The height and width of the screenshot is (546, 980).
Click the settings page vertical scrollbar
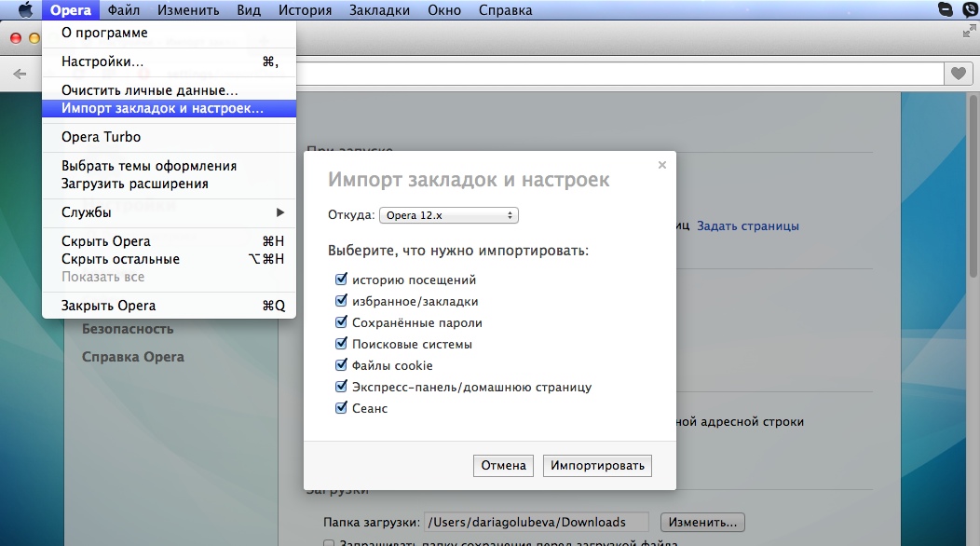point(973,185)
